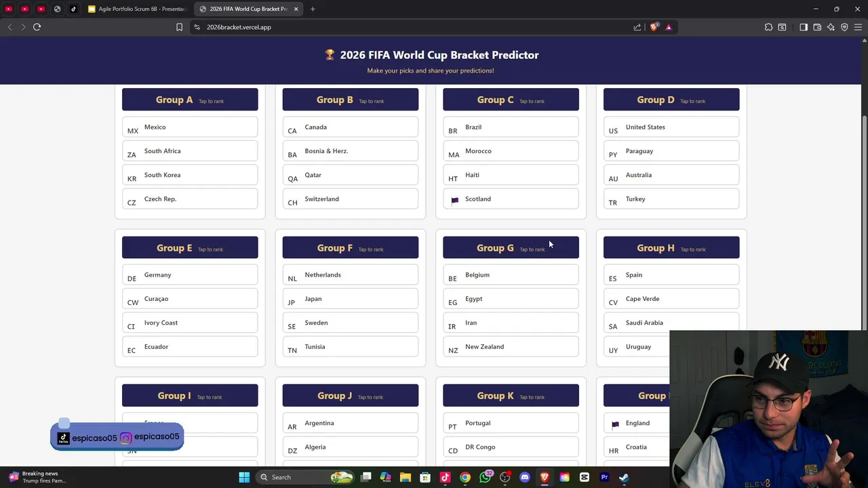Select Ecuador in Group E
Image resolution: width=868 pixels, height=488 pixels.
pyautogui.click(x=190, y=346)
